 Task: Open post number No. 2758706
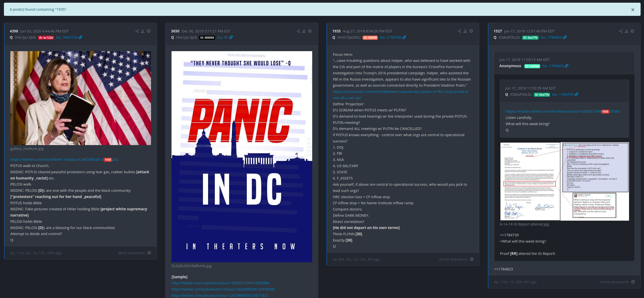391,37
